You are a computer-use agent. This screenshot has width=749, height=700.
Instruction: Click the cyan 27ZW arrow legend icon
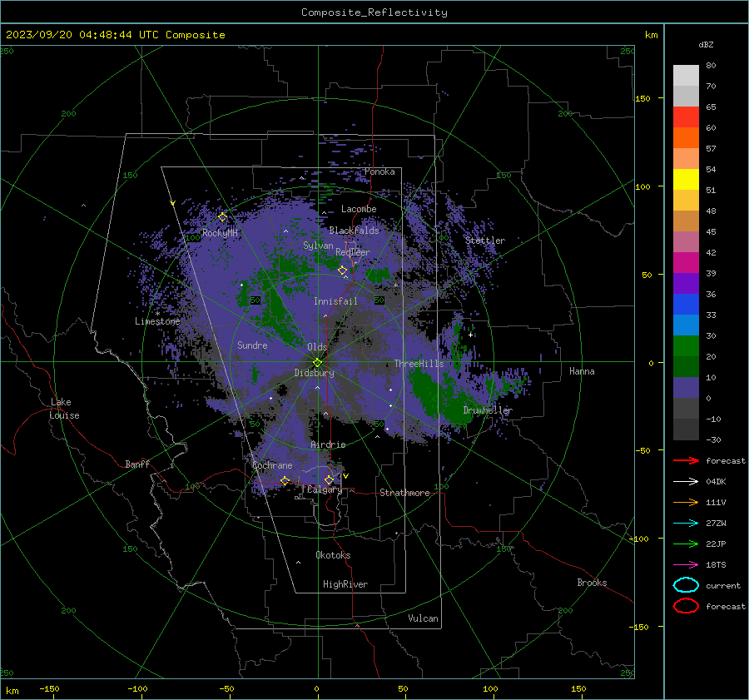coord(686,523)
